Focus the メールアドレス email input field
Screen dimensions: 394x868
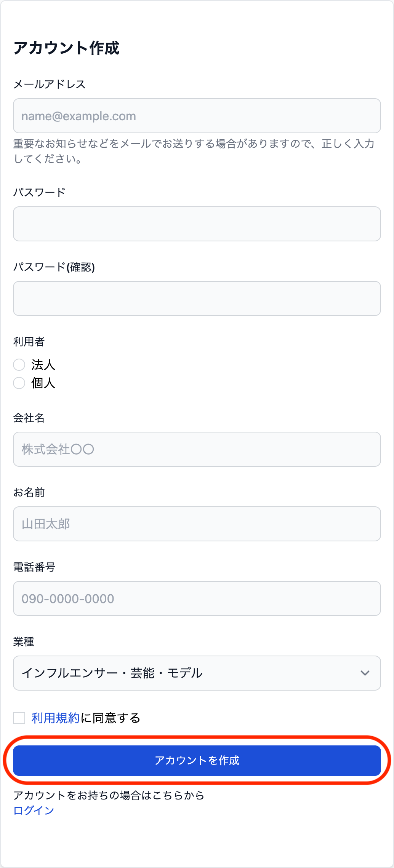[x=197, y=116]
